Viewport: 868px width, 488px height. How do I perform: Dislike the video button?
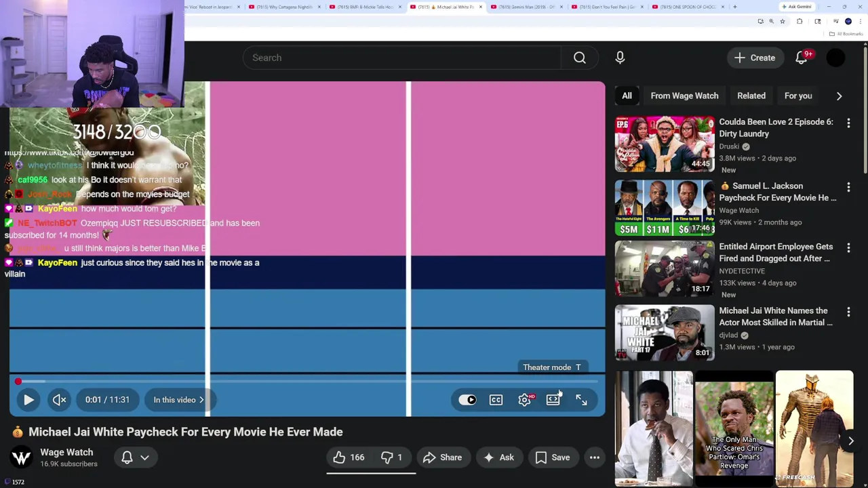(x=391, y=457)
